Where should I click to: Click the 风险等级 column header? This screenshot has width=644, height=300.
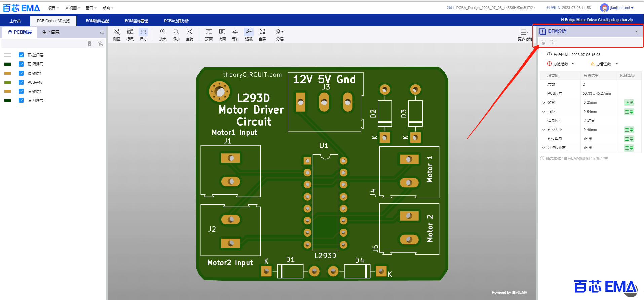(627, 76)
